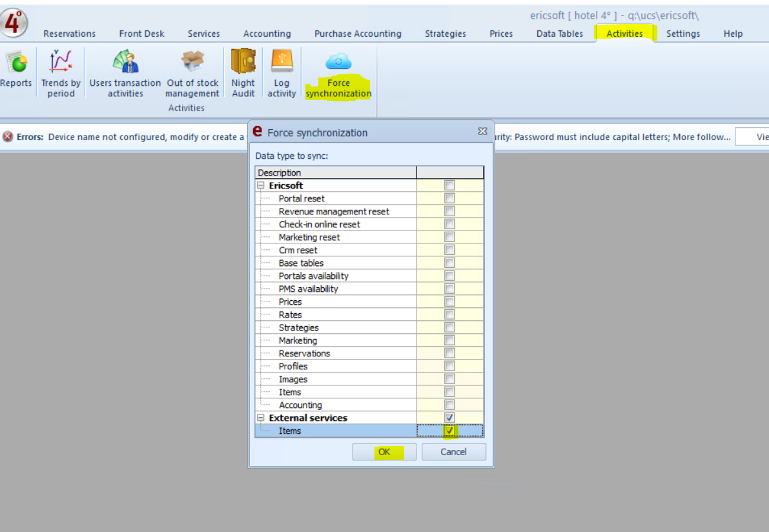Open the Purchase Accounting tab

click(358, 34)
